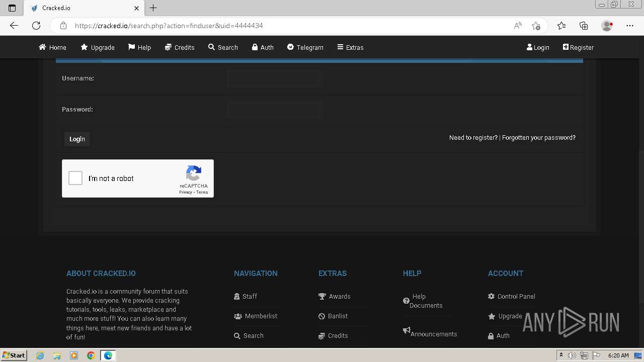
Task: Open the browser profile avatar
Action: click(607, 26)
